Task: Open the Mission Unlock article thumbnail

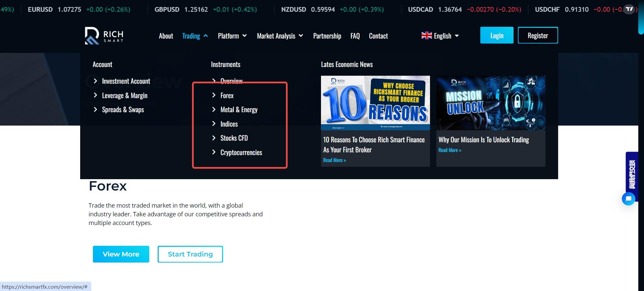Action: (491, 103)
